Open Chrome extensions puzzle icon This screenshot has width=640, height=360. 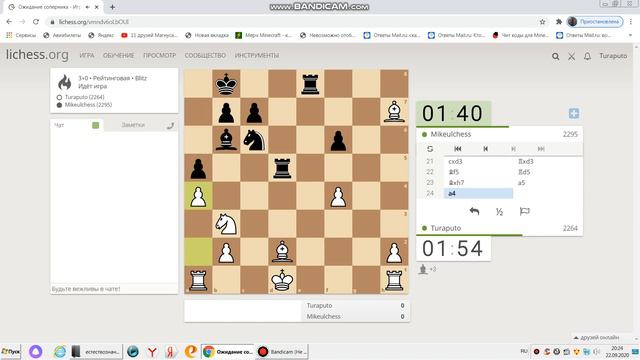coord(559,22)
